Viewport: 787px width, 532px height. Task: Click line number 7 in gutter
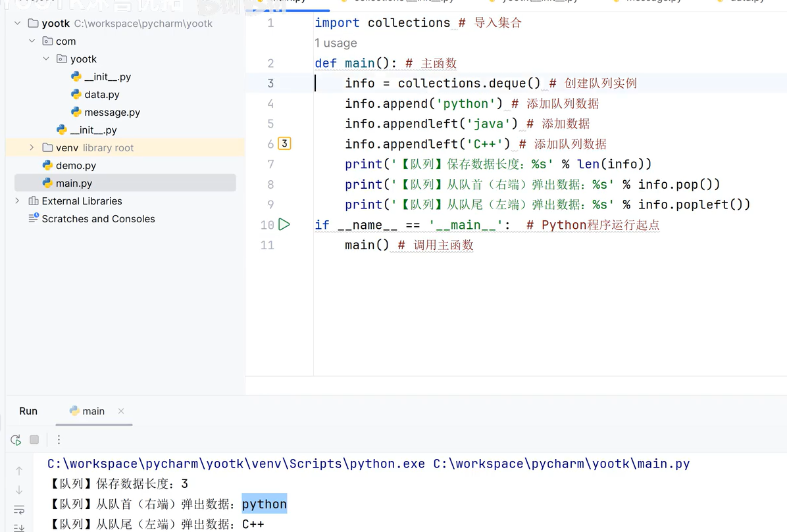tap(270, 164)
